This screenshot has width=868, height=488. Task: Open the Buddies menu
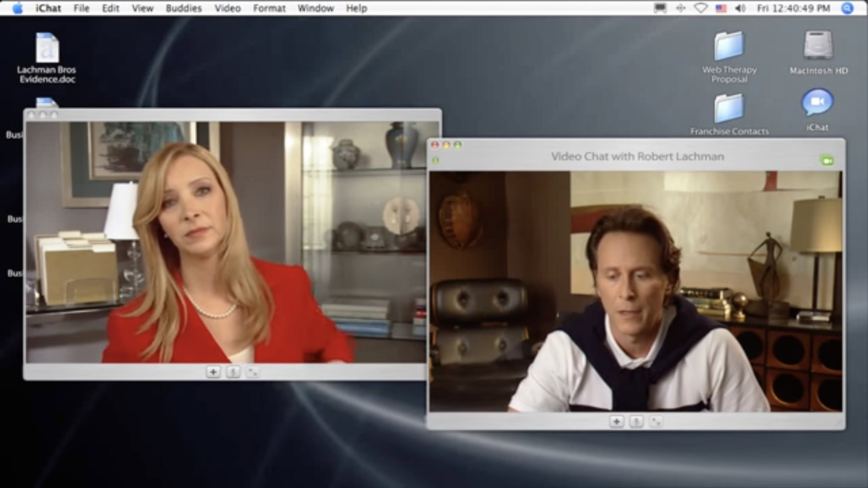point(184,8)
